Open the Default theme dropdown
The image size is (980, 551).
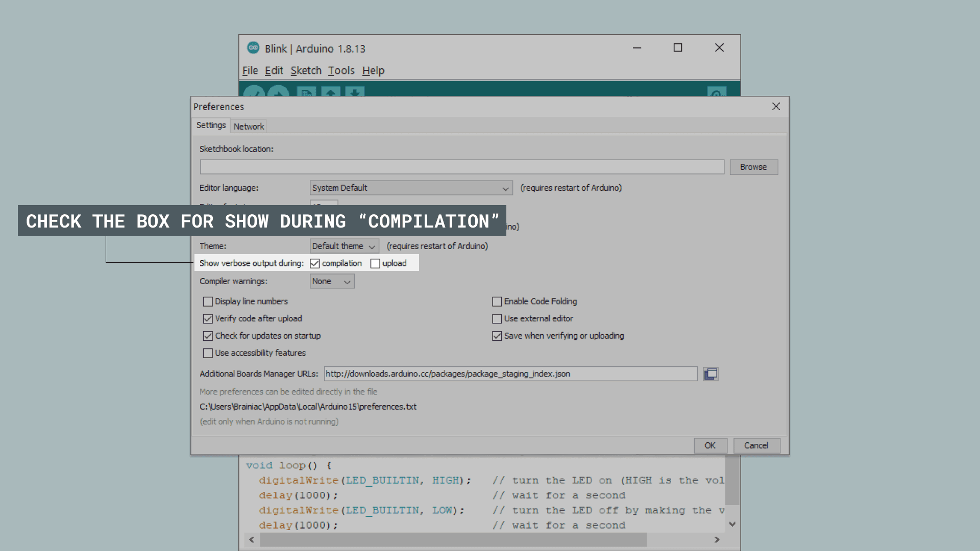[x=344, y=246]
